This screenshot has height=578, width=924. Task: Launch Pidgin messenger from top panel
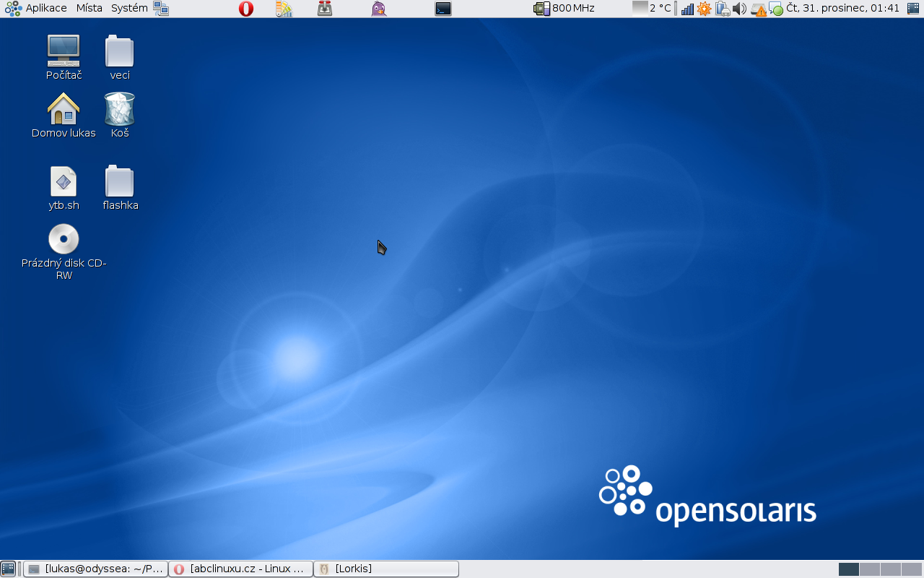click(378, 9)
